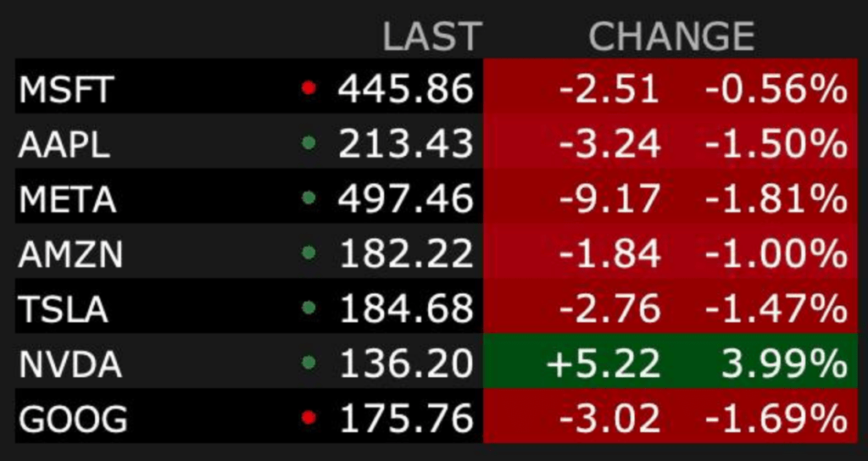Image resolution: width=868 pixels, height=461 pixels.
Task: Sort by the LAST column header
Action: (431, 36)
